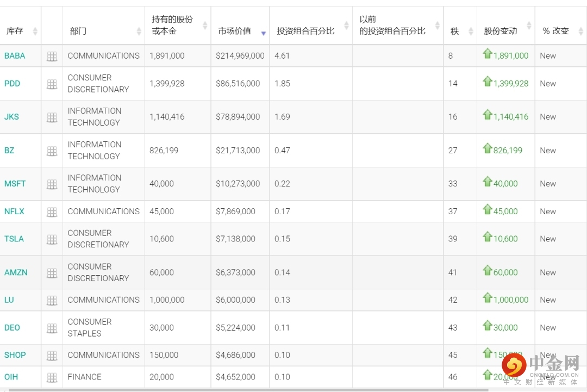Select the rank 27 cell

point(460,151)
